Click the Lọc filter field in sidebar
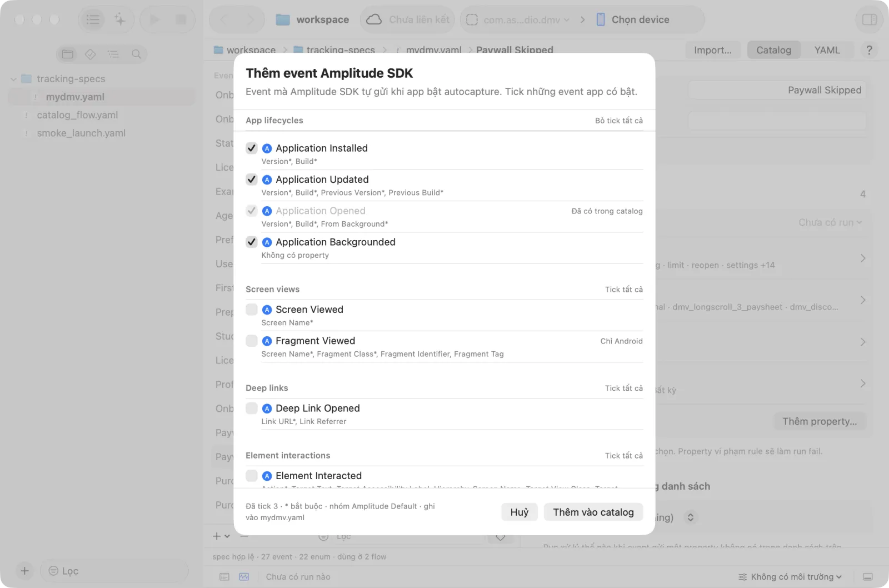 pos(114,571)
